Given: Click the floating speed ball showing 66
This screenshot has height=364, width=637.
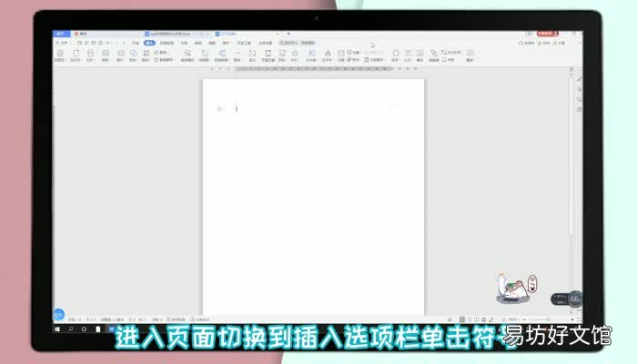Looking at the screenshot, I should pos(575,299).
